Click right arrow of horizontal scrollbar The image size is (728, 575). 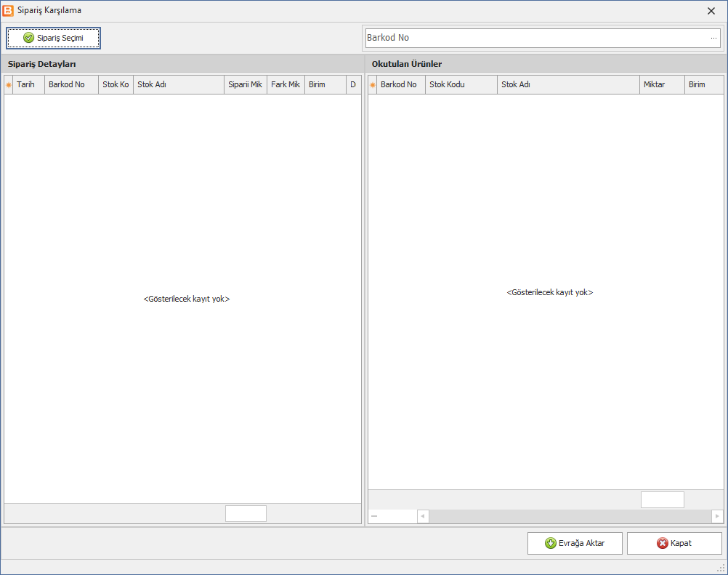pyautogui.click(x=717, y=516)
